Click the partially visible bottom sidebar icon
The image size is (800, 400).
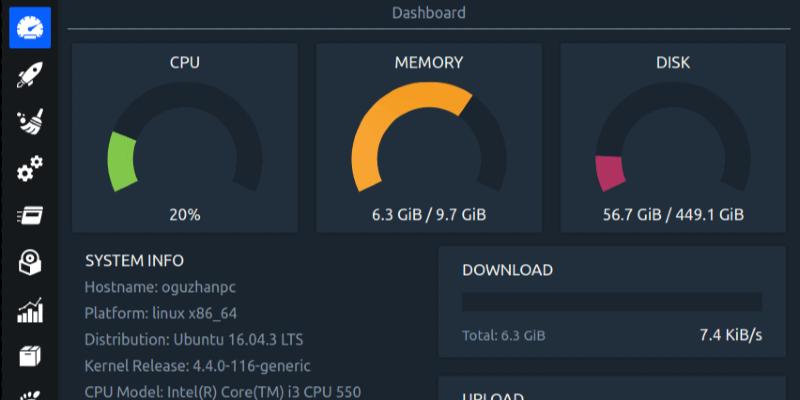[x=30, y=394]
